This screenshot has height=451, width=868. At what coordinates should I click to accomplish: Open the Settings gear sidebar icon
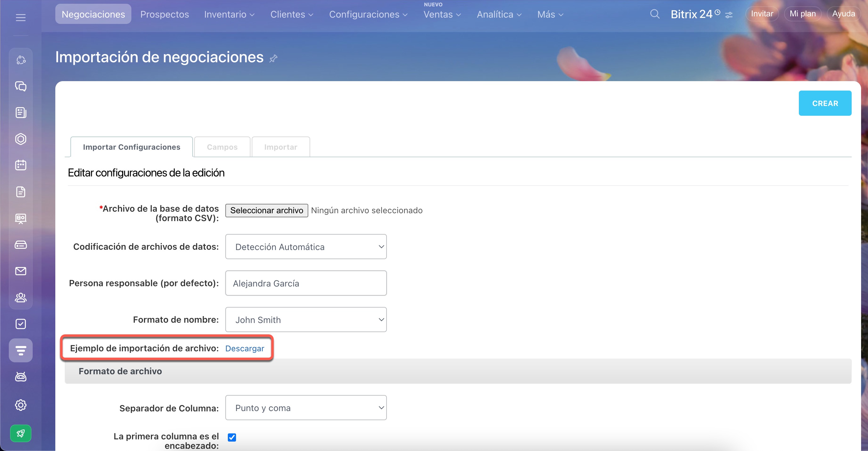(x=20, y=405)
